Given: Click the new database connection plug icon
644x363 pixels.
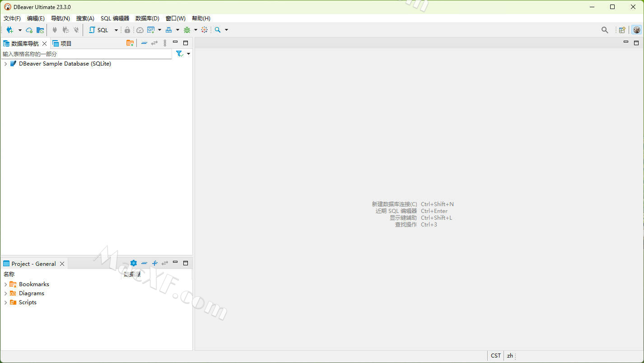Looking at the screenshot, I should pyautogui.click(x=9, y=30).
